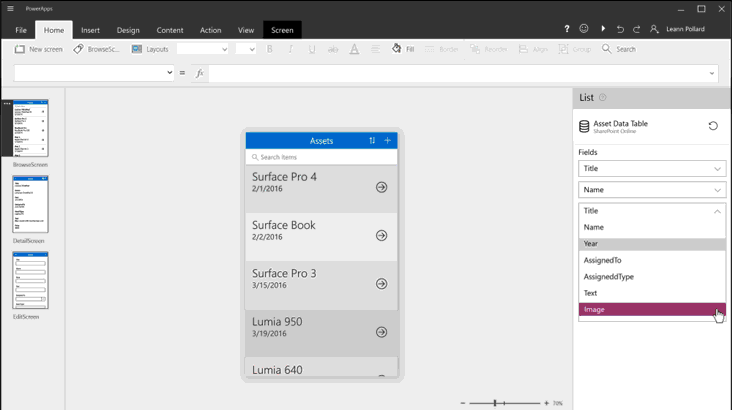Image resolution: width=732 pixels, height=410 pixels.
Task: Click the text alignment icon
Action: point(375,49)
